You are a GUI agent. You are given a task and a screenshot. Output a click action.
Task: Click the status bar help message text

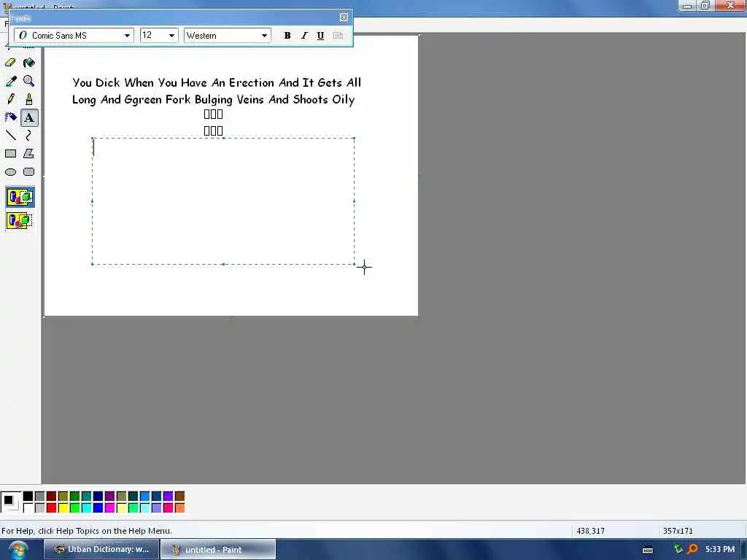(x=87, y=531)
